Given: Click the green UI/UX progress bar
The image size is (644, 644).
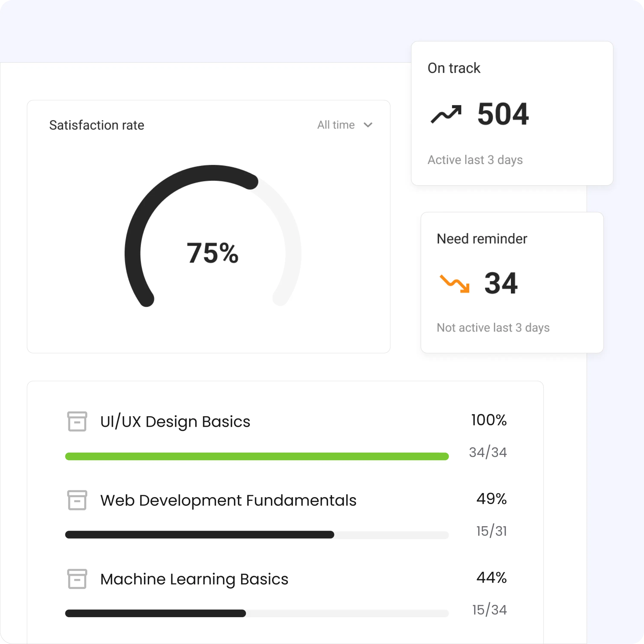Looking at the screenshot, I should 257,456.
